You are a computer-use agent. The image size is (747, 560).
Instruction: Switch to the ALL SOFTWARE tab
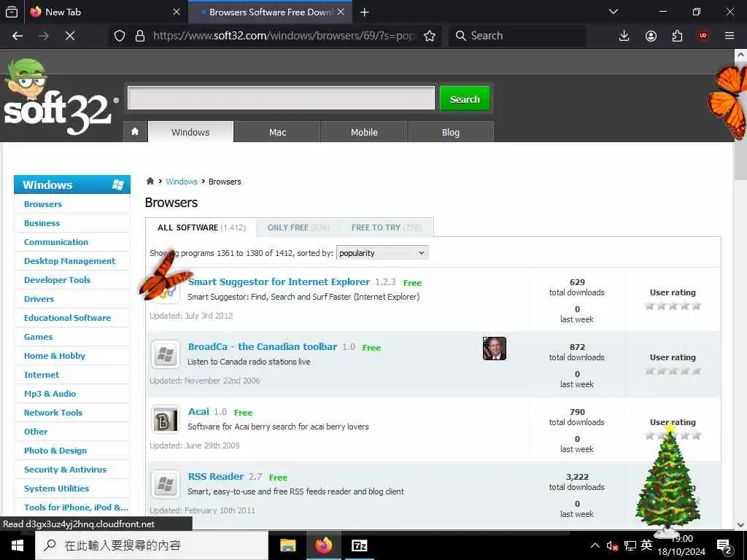tap(201, 227)
